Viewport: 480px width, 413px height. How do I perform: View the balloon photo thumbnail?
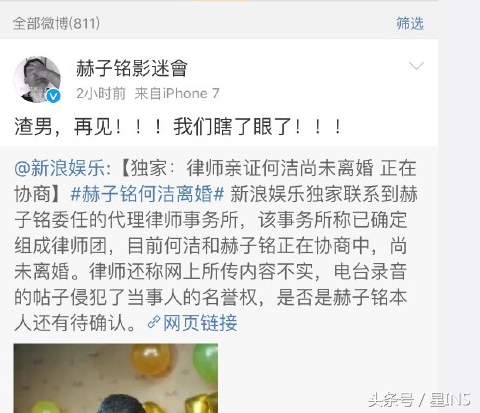116,378
